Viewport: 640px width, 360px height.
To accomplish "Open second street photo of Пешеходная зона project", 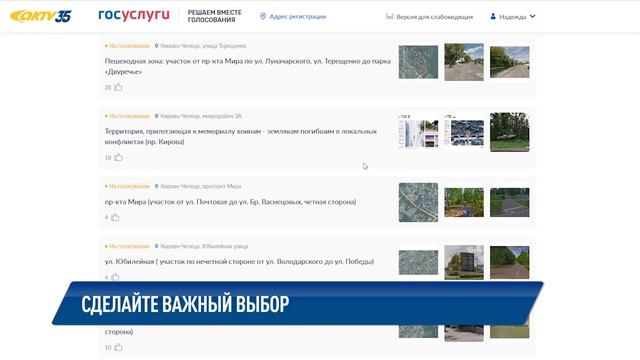I will tap(464, 62).
